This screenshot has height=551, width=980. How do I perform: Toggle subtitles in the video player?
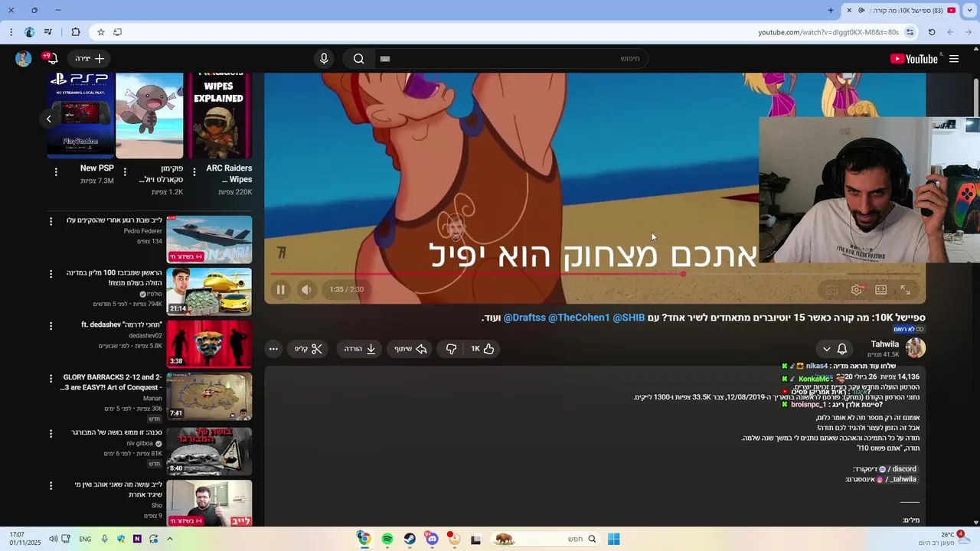[x=832, y=290]
